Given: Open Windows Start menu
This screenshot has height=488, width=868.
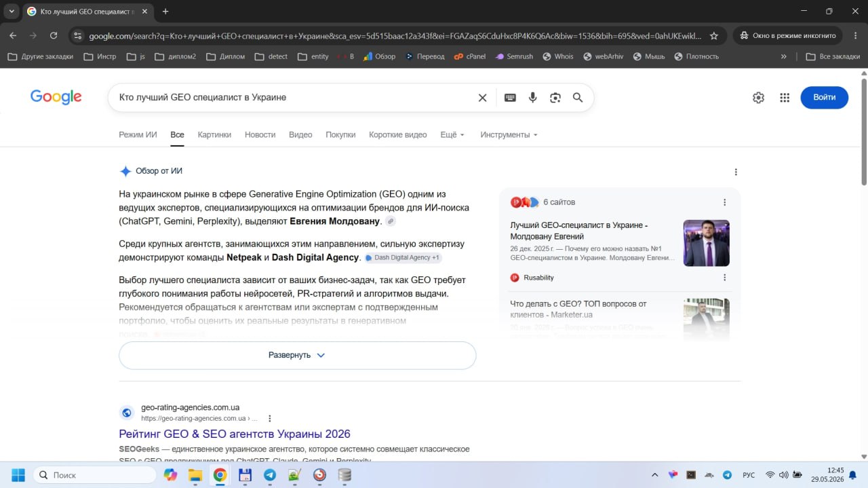Looking at the screenshot, I should point(18,475).
